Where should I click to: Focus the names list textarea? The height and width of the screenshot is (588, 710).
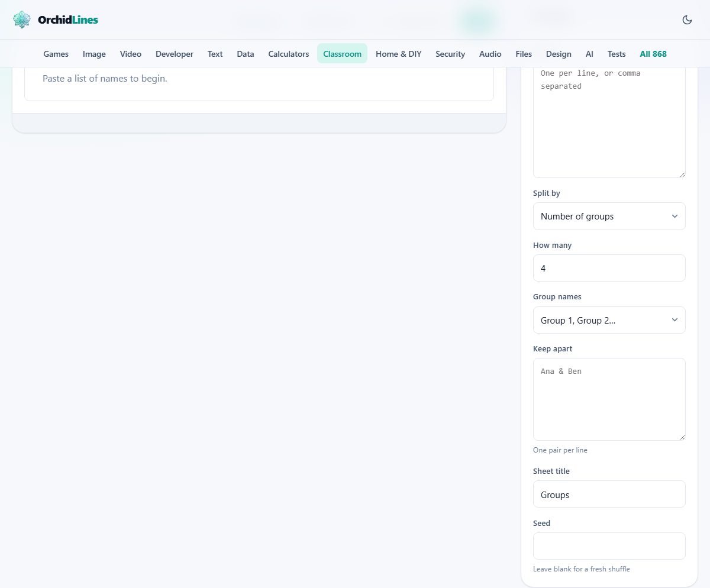point(609,121)
